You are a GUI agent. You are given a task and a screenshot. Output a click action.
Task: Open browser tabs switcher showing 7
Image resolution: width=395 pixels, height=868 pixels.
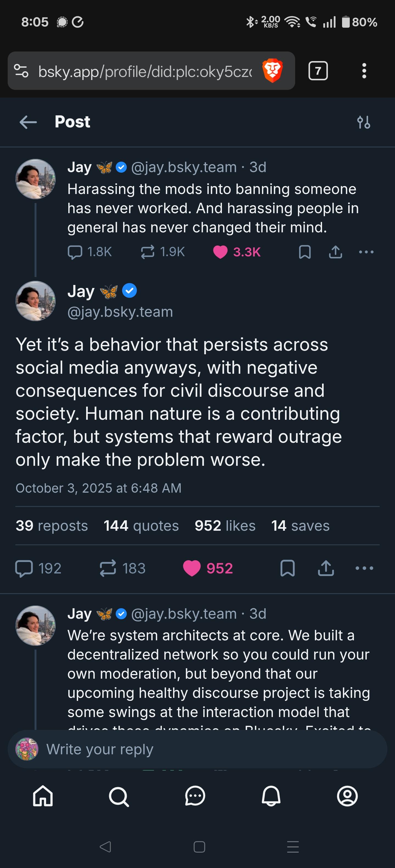(318, 71)
